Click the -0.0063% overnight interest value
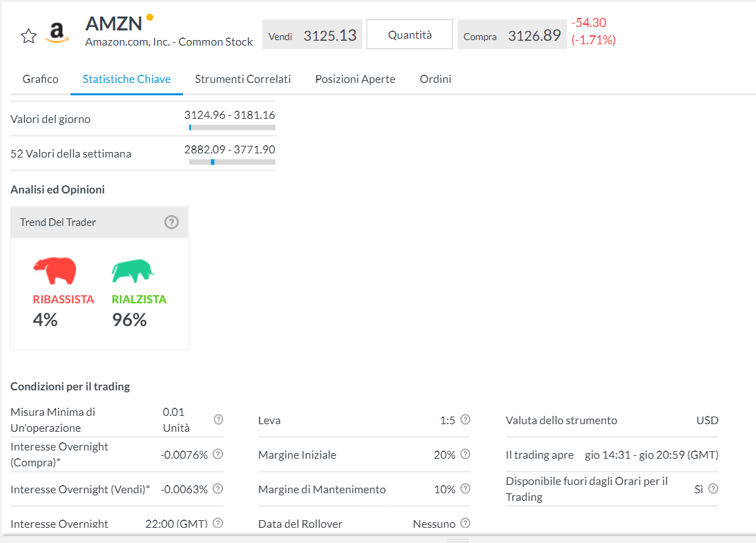 tap(184, 490)
